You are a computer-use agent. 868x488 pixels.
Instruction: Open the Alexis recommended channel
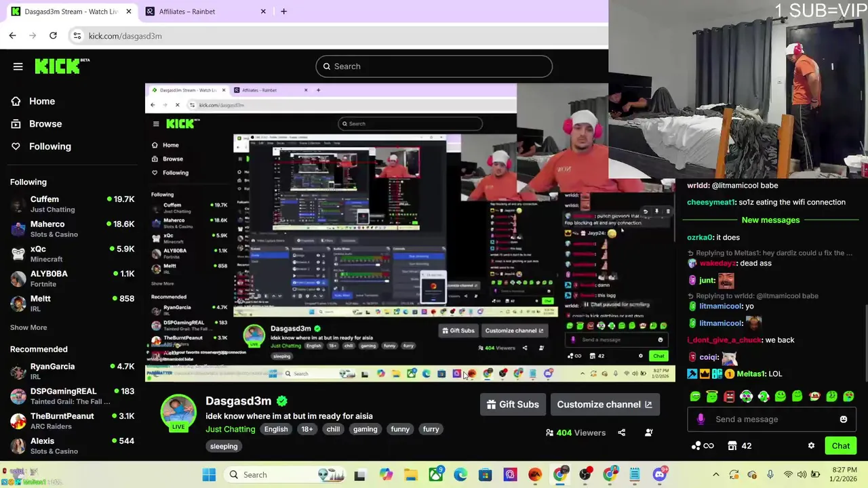[x=71, y=445]
